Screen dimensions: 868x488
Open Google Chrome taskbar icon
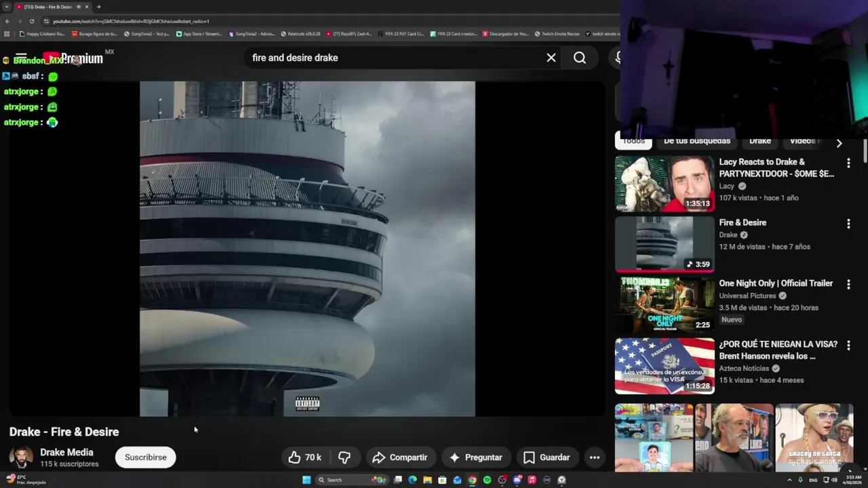(x=472, y=480)
